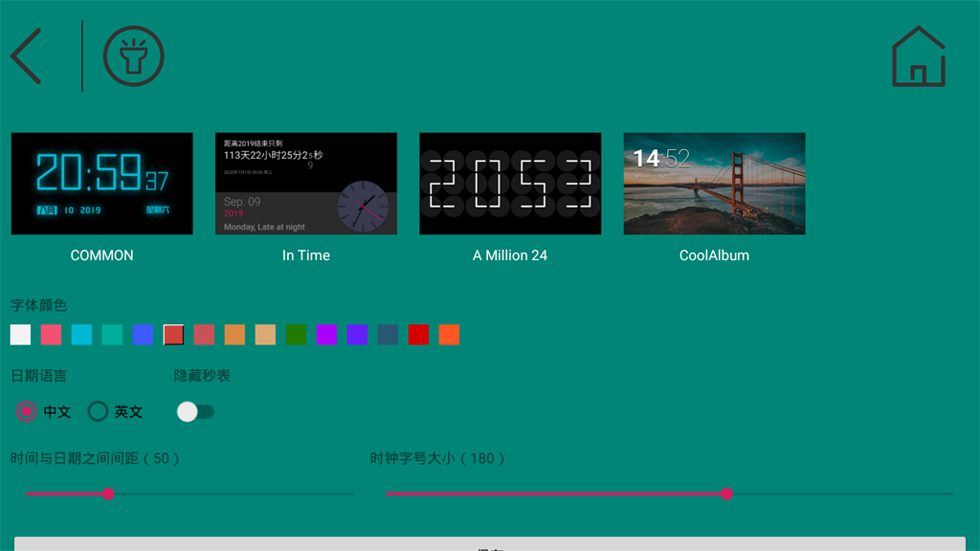Select 英文 date language radio button

[98, 411]
